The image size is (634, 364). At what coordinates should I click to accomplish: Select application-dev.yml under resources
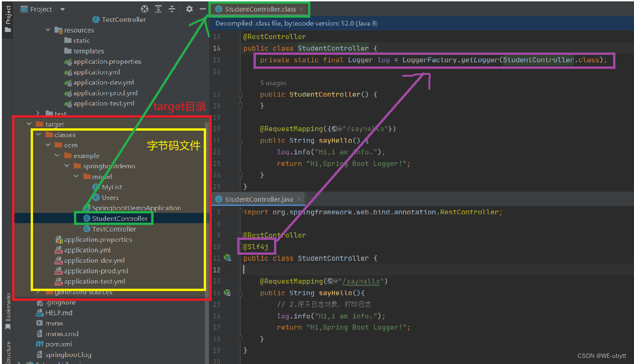coord(99,82)
